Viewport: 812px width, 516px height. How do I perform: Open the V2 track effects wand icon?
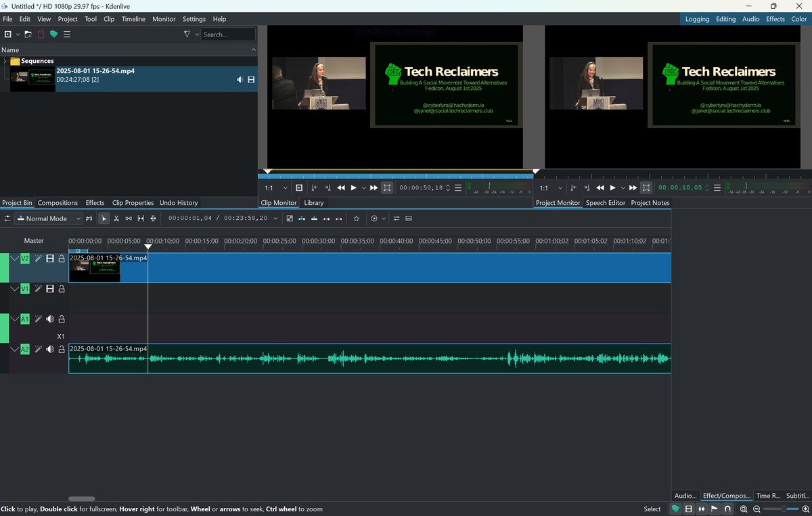[x=39, y=258]
